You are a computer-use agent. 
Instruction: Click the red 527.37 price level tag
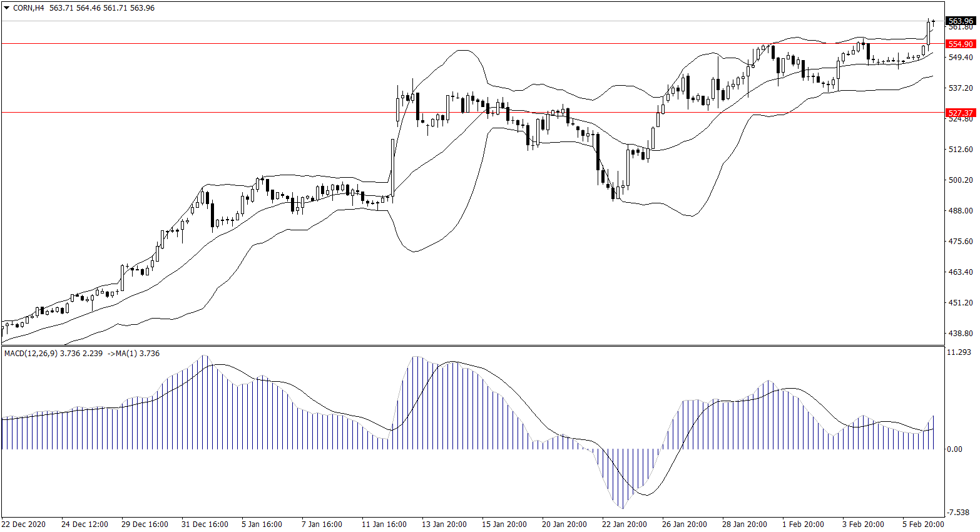pyautogui.click(x=961, y=113)
